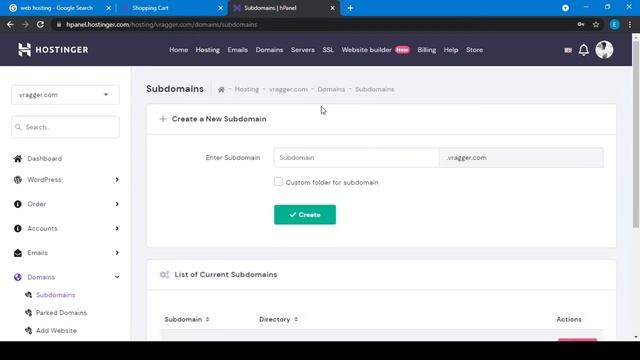
Task: Open the Chrome three-dot menu
Action: click(630, 24)
